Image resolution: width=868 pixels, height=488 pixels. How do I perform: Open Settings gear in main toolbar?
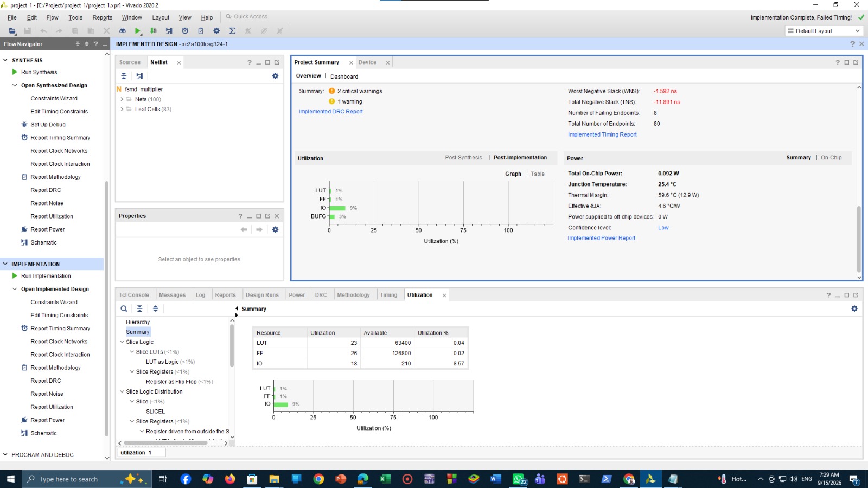coord(216,31)
